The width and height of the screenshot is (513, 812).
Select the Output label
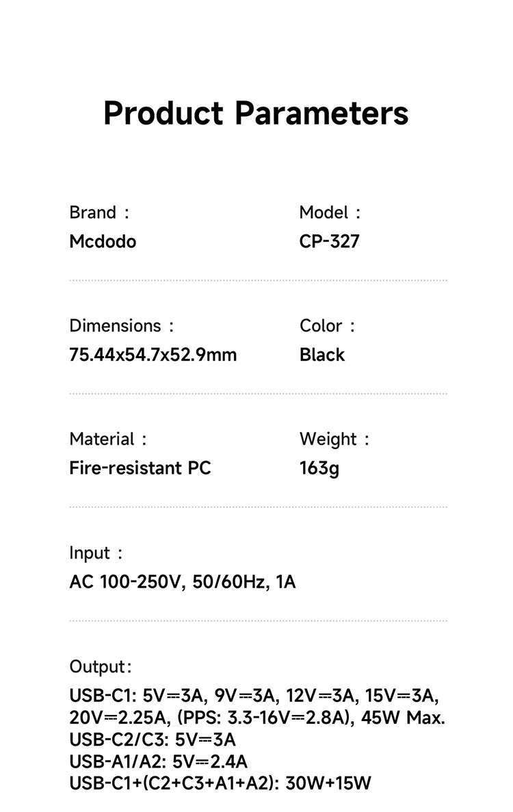point(101,666)
